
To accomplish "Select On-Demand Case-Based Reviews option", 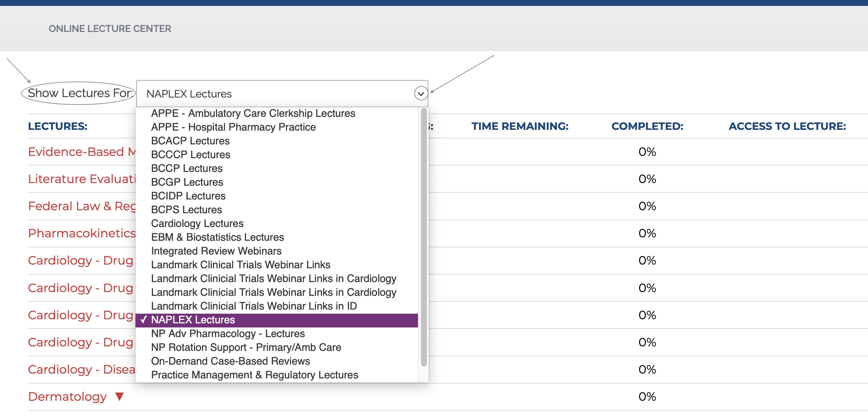I will tap(277, 361).
